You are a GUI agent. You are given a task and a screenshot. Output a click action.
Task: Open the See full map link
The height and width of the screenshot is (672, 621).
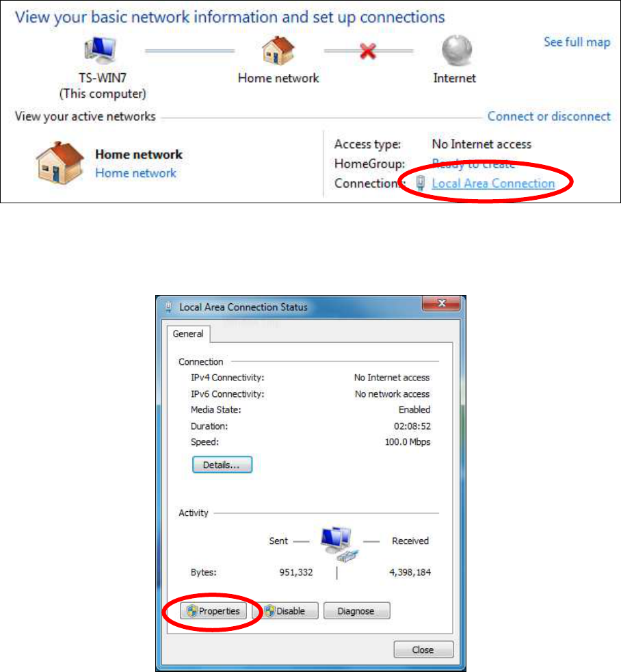point(577,42)
